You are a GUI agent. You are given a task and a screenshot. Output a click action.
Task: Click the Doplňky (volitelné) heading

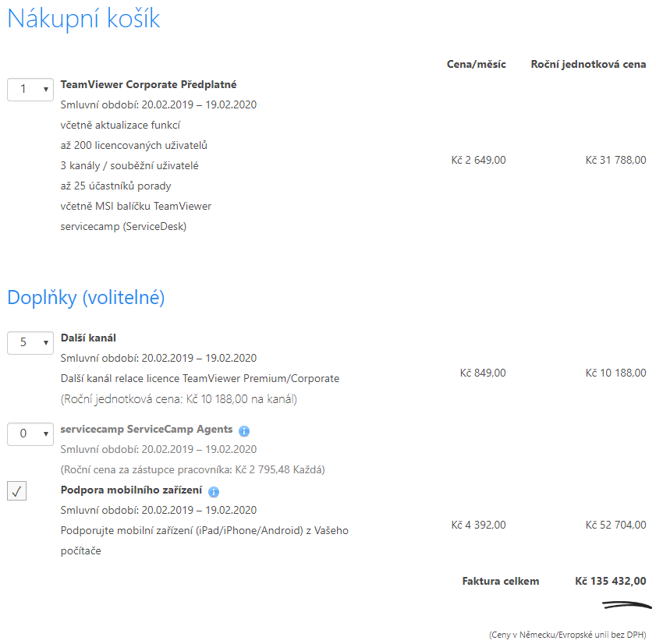86,298
